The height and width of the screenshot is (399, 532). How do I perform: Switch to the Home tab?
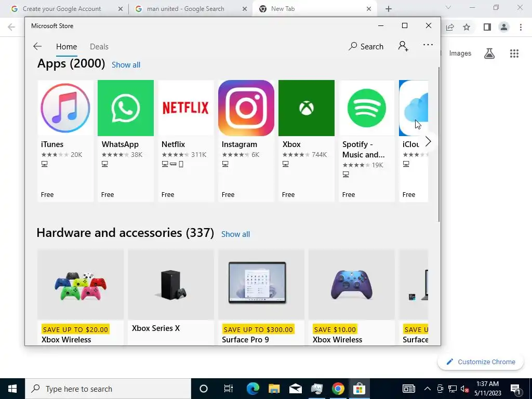66,46
